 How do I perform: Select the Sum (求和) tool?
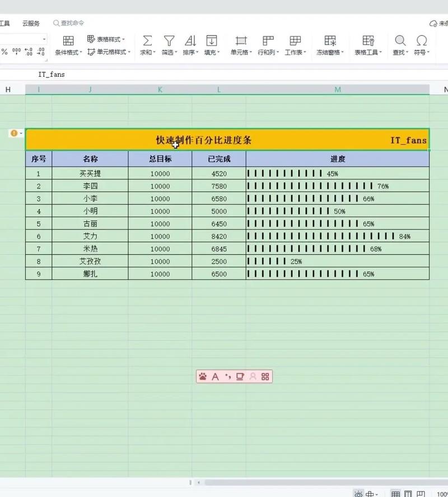pyautogui.click(x=147, y=45)
